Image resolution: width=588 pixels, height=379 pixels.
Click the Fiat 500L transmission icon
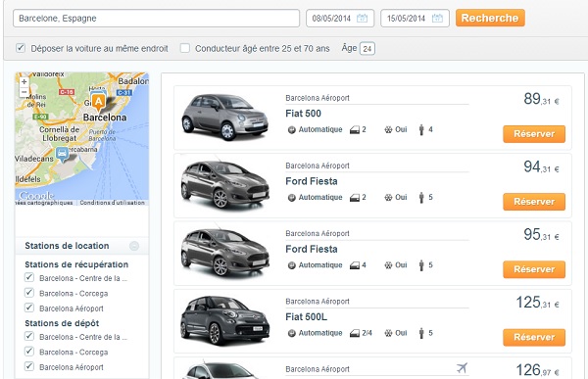(291, 333)
